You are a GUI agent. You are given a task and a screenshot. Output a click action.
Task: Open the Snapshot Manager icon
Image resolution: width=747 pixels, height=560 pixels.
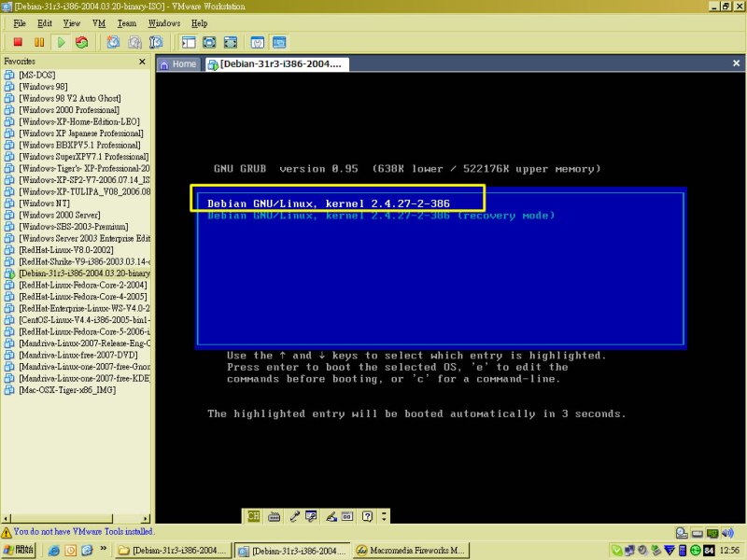(156, 42)
